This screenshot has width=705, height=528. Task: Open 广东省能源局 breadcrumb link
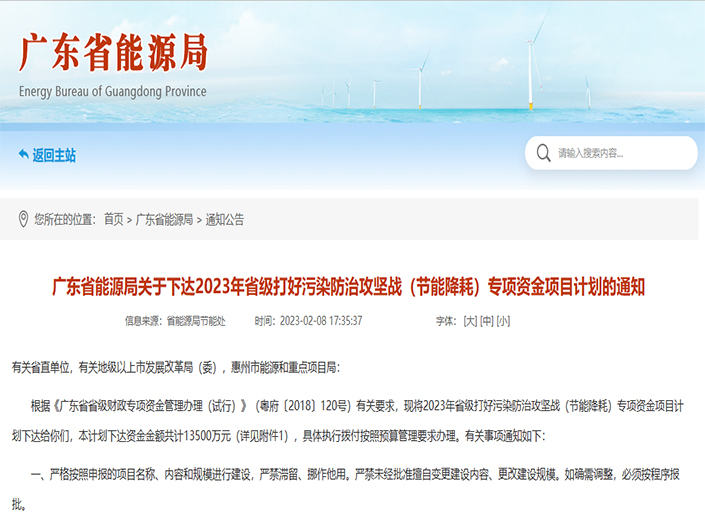[164, 219]
